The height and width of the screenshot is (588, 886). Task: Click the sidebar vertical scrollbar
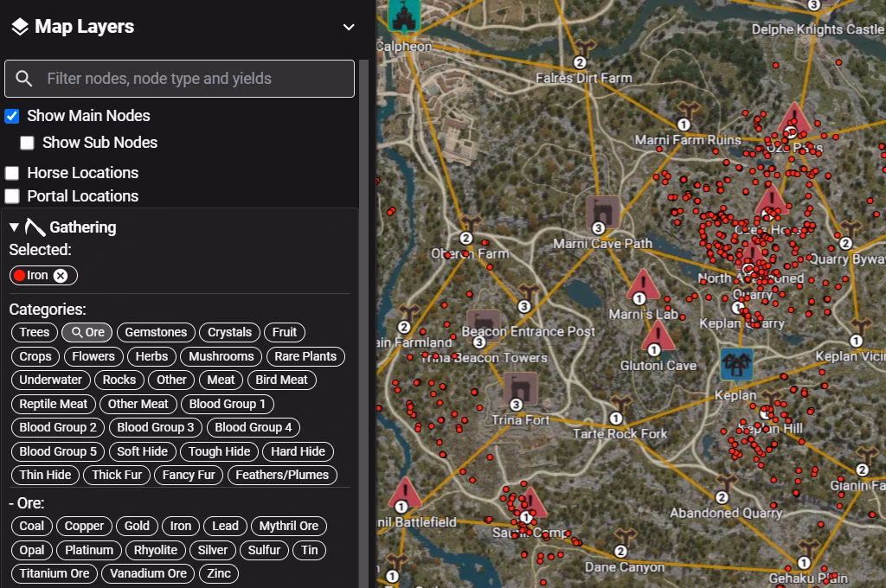point(364,322)
